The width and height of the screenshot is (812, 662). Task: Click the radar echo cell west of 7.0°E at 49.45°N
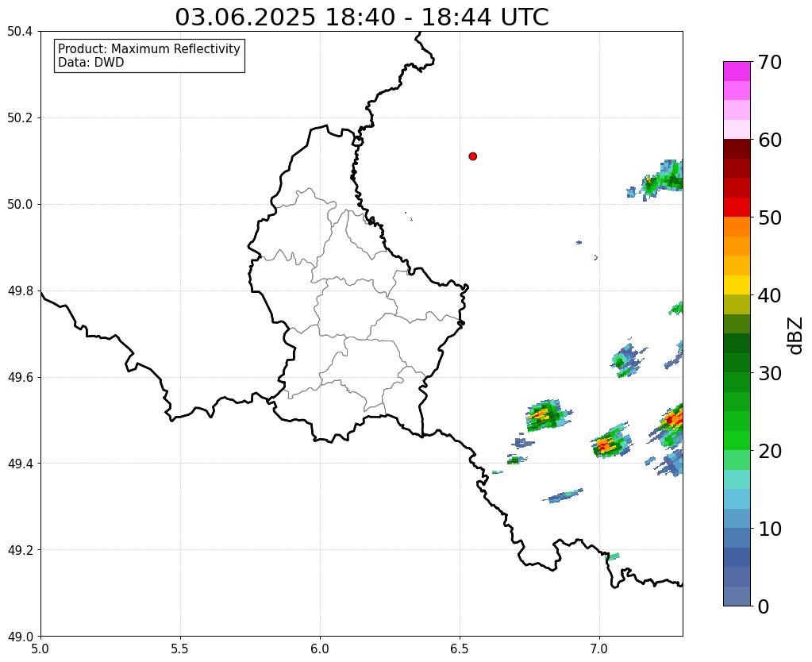(x=612, y=441)
